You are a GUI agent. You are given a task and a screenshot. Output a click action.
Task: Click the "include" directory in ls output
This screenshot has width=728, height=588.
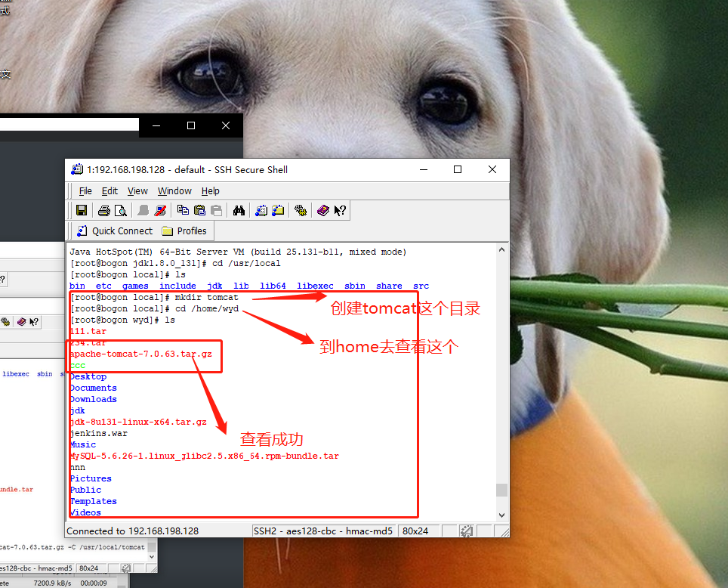coord(177,286)
